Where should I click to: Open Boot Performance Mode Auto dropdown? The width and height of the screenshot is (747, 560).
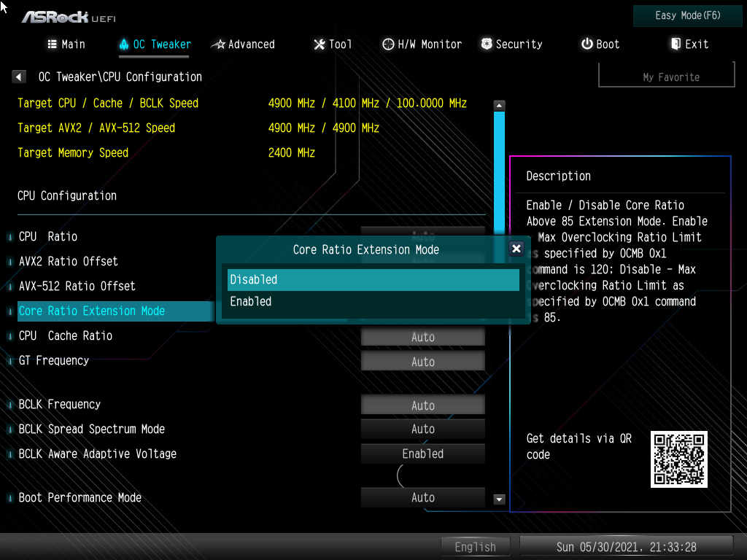point(422,497)
